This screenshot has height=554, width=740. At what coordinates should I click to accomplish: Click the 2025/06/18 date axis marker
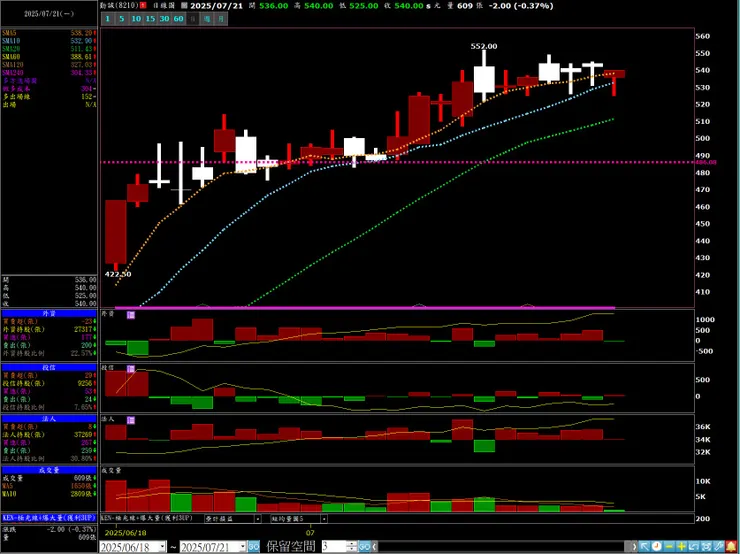(x=126, y=533)
